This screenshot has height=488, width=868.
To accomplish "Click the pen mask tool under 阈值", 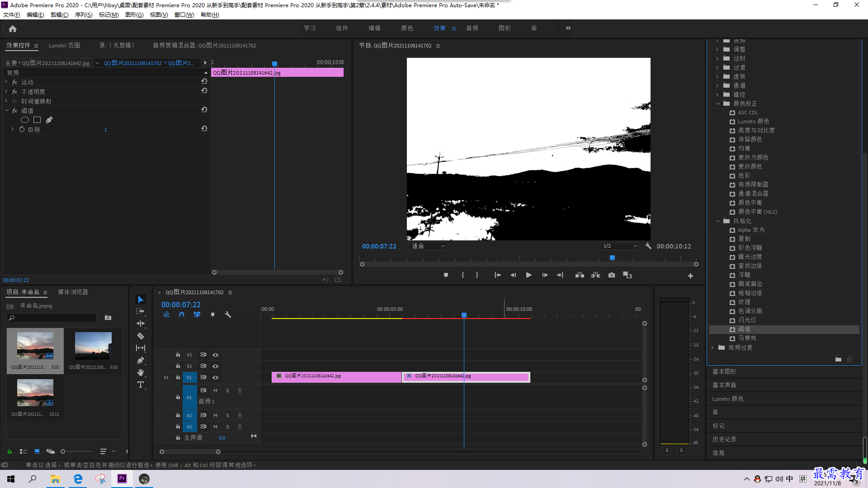I will point(49,120).
